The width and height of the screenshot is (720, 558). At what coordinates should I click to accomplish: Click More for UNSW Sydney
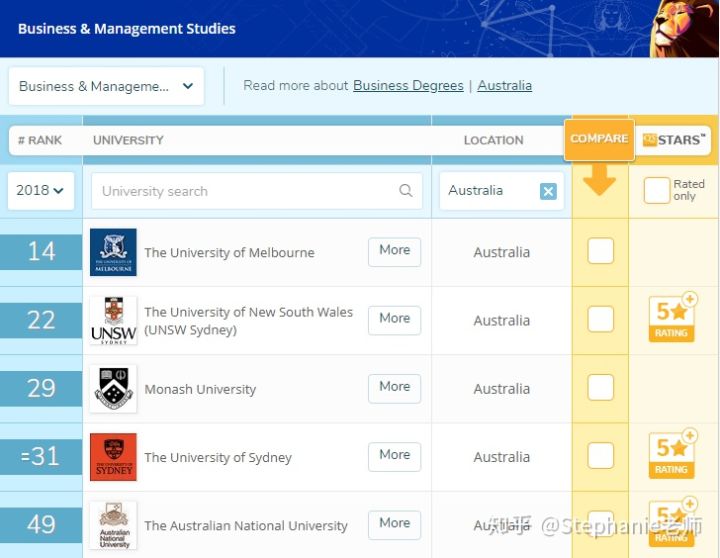coord(394,320)
